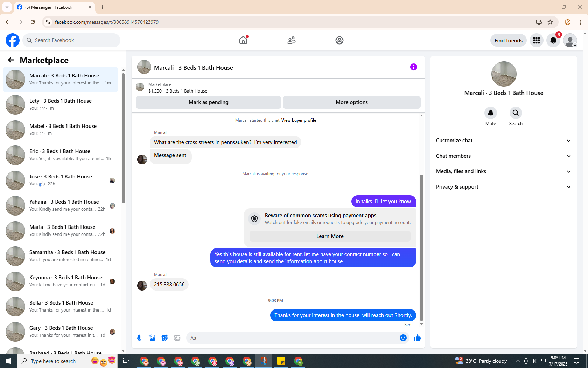Send a voice clip using microphone icon
The width and height of the screenshot is (588, 368).
(139, 338)
